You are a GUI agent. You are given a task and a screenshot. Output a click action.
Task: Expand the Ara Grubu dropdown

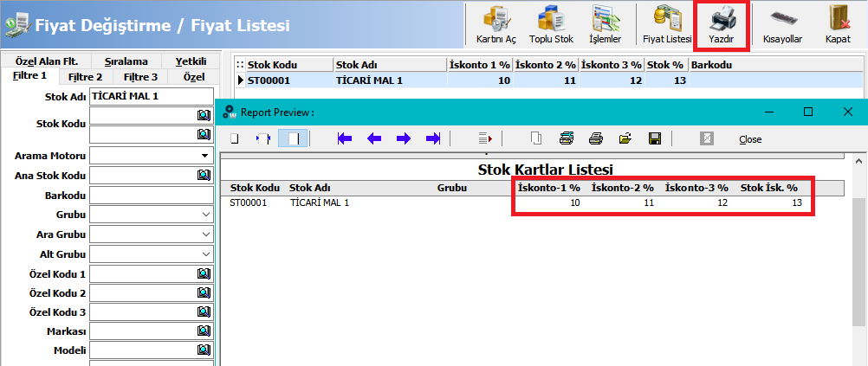pos(206,234)
